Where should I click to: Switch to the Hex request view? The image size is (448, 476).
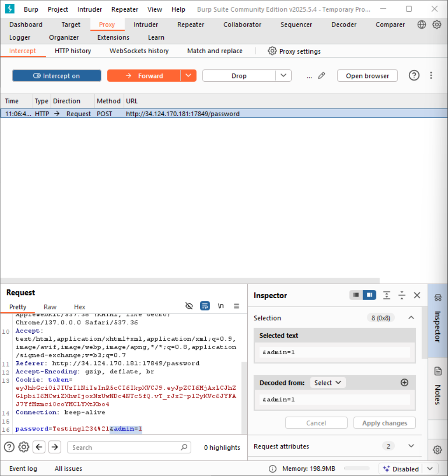pyautogui.click(x=79, y=307)
